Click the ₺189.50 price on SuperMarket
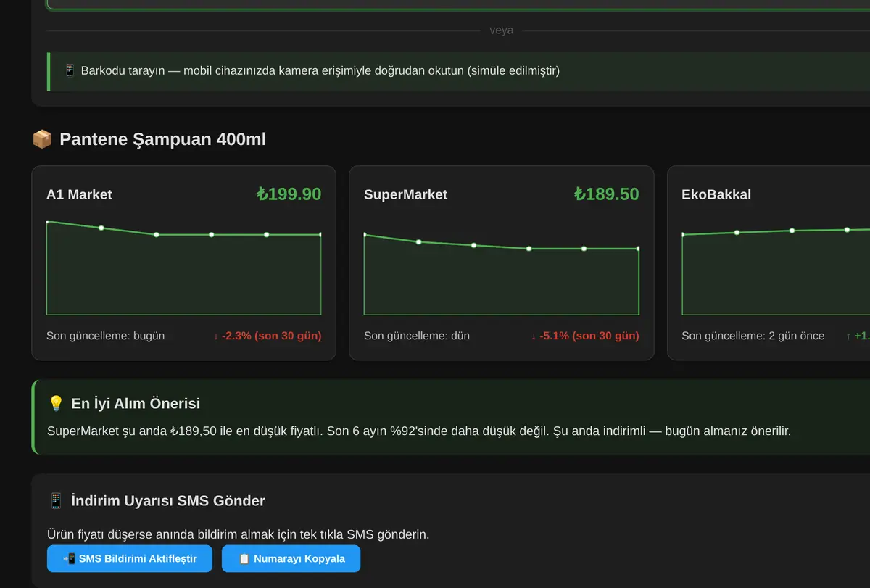This screenshot has height=588, width=870. [x=606, y=194]
